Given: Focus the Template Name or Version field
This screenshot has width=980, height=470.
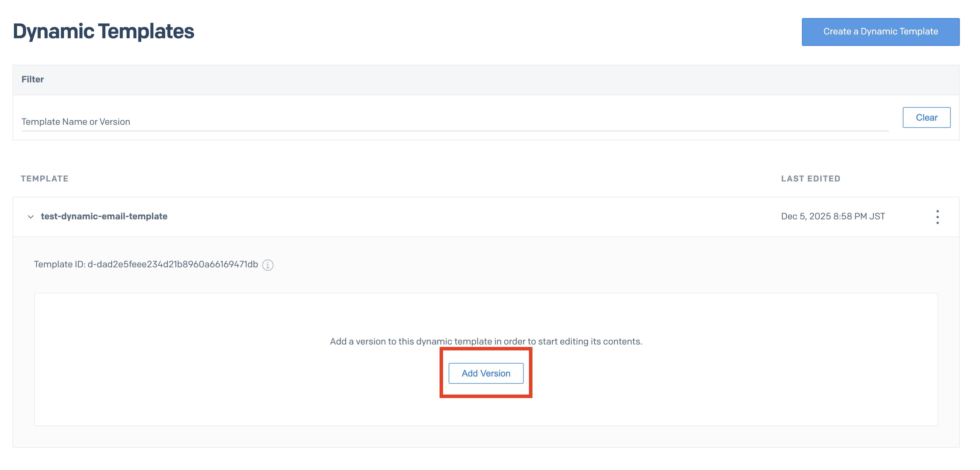Looking at the screenshot, I should (x=454, y=122).
